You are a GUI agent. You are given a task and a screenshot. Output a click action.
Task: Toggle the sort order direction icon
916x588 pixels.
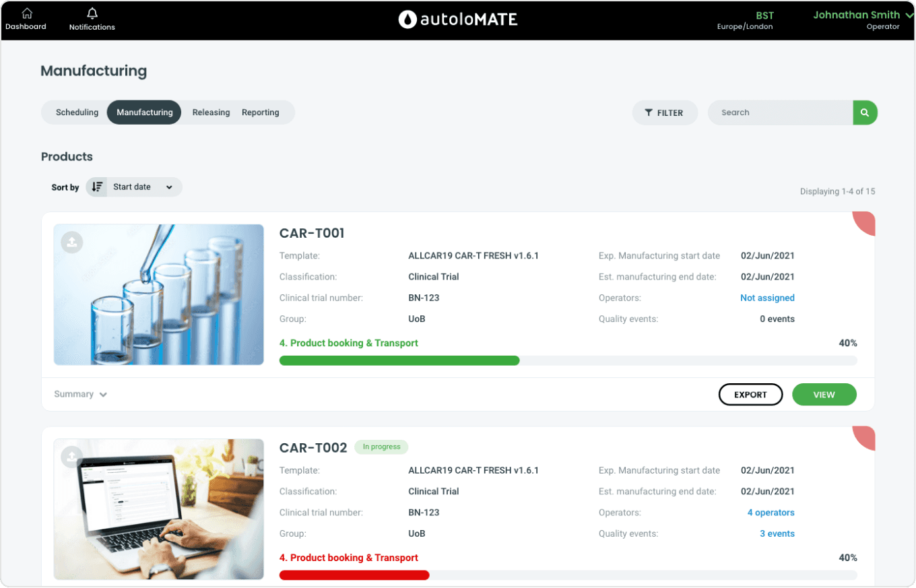click(x=97, y=187)
